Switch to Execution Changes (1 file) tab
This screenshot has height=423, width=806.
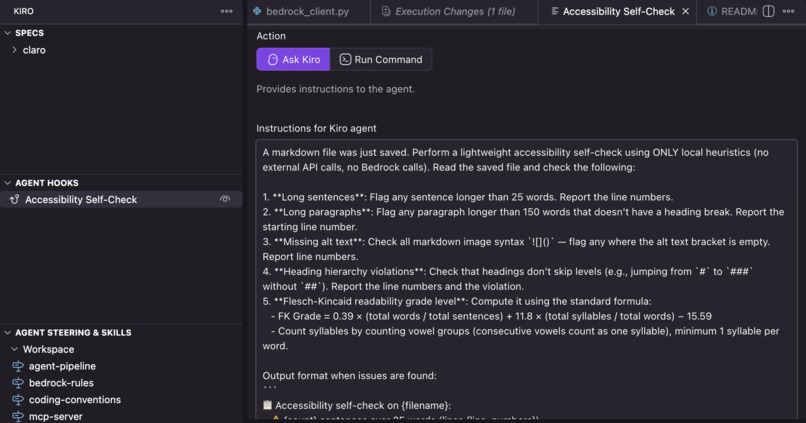tap(455, 11)
